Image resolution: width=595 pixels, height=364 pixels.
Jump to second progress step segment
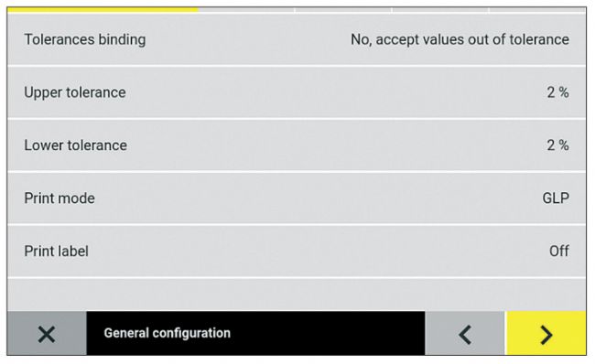(247, 10)
